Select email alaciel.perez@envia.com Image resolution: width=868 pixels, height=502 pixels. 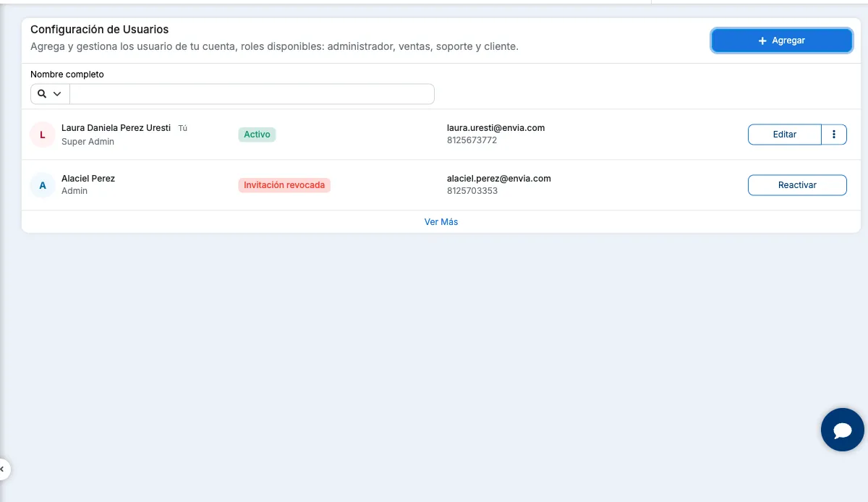pyautogui.click(x=499, y=179)
